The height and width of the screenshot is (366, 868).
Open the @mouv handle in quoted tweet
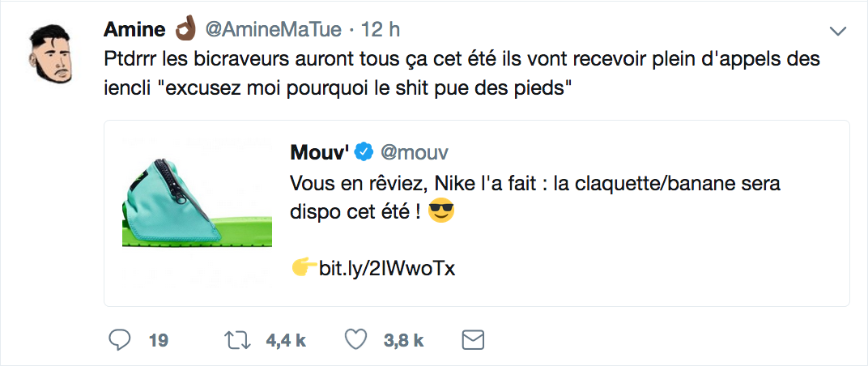click(x=415, y=151)
